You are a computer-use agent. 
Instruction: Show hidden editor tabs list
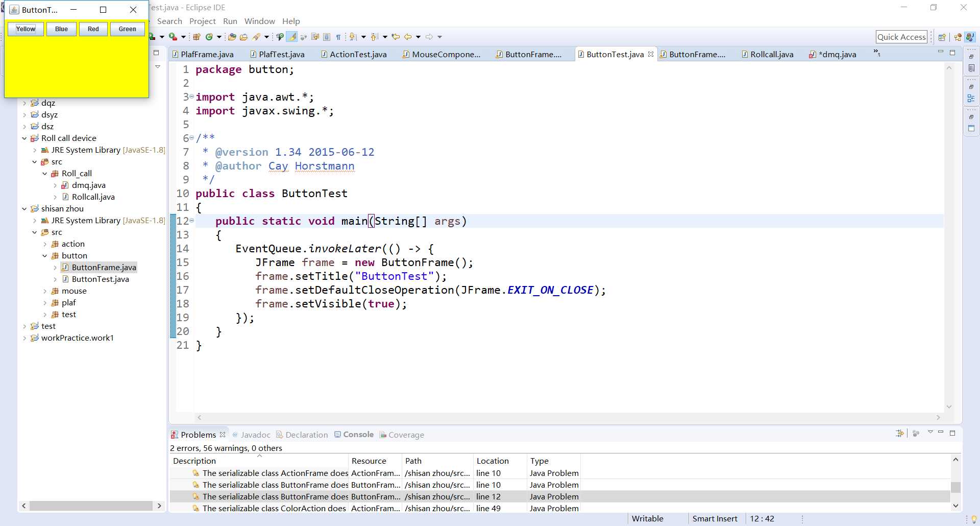coord(877,53)
